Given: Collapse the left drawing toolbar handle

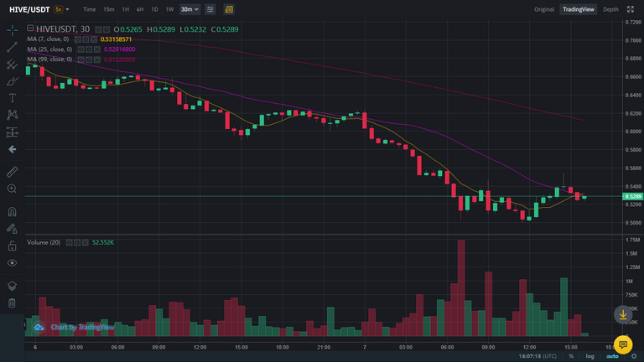Looking at the screenshot, I should pyautogui.click(x=24, y=324).
